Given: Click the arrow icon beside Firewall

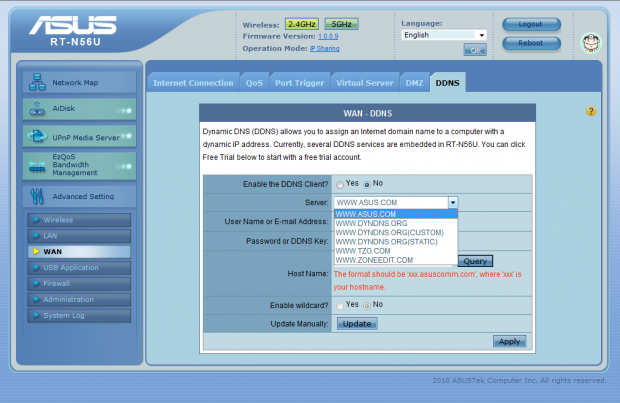Looking at the screenshot, I should click(x=36, y=283).
